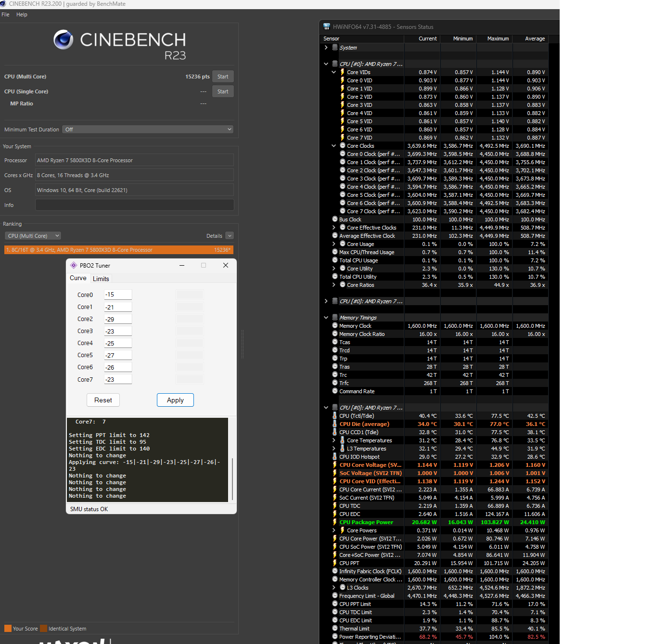Image resolution: width=666 pixels, height=644 pixels.
Task: Open the File menu in Cinebench
Action: (5, 14)
